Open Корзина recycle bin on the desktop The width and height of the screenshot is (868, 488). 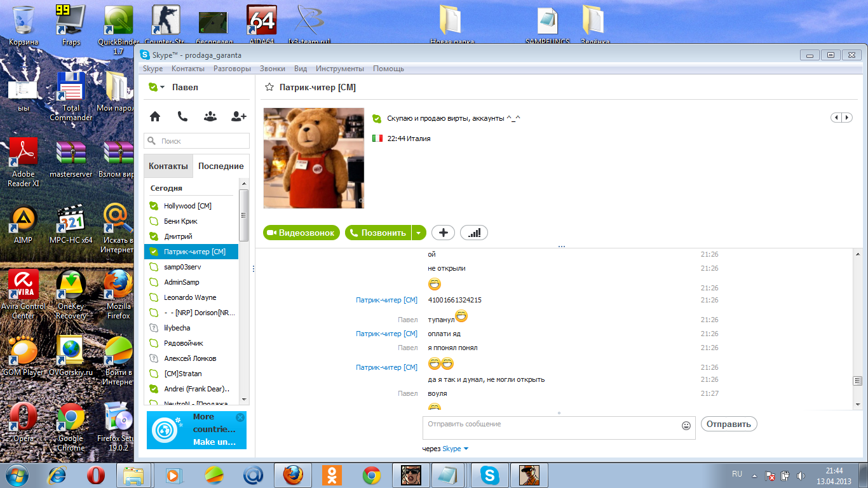coord(24,25)
